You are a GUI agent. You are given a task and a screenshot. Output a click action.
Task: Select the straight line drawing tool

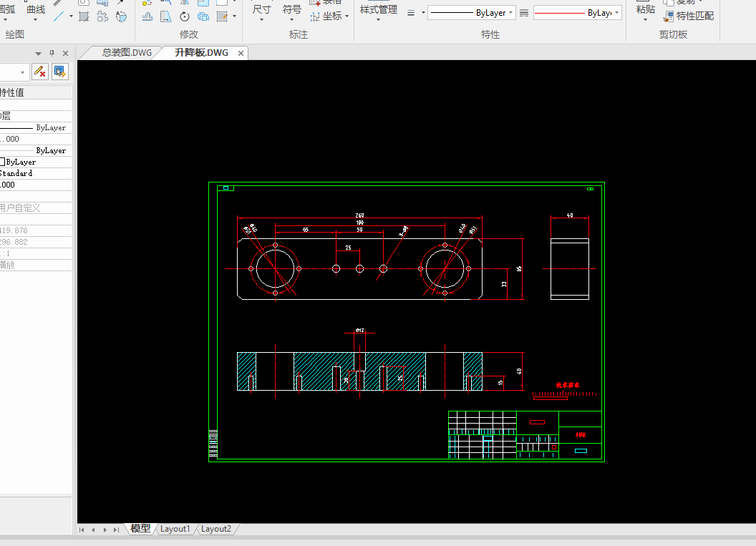pos(59,16)
